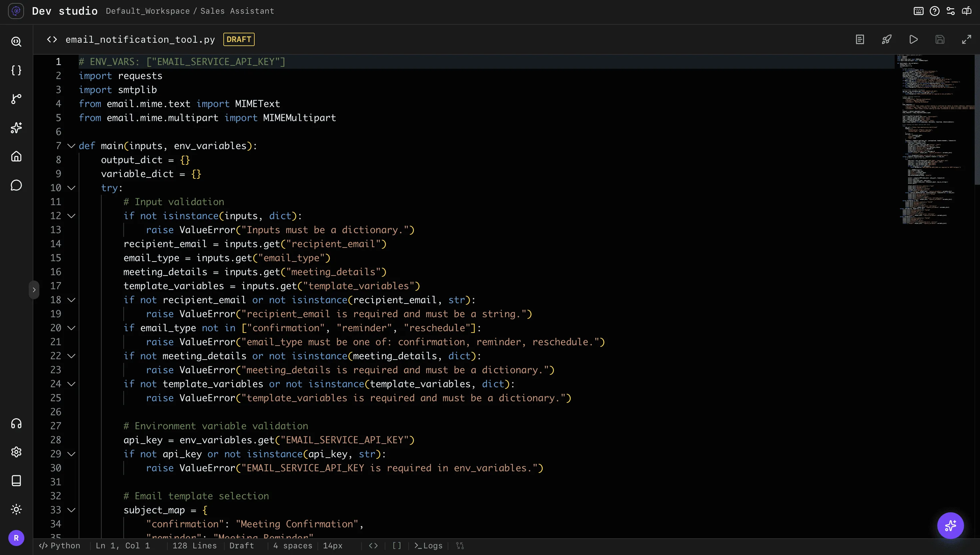Open the settings gear in the sidebar
The image size is (980, 555).
point(16,452)
